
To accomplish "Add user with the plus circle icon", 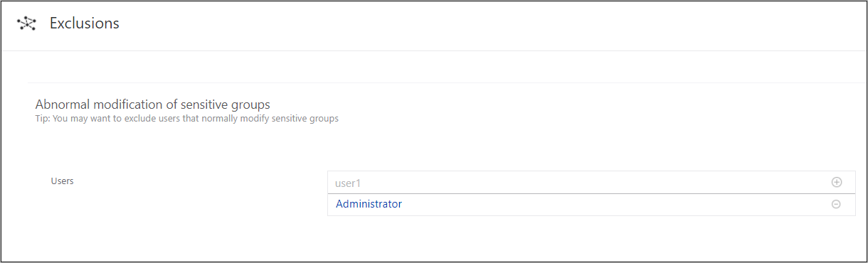I will coord(837,182).
